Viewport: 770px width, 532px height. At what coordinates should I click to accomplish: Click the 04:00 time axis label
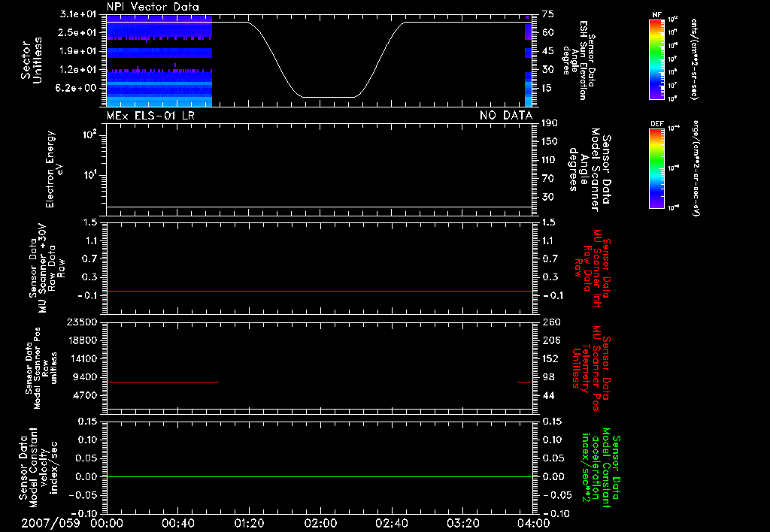pos(533,523)
